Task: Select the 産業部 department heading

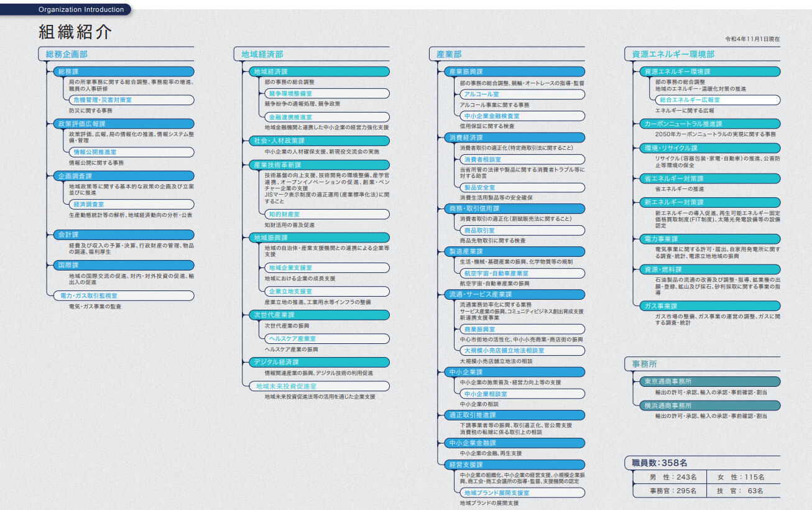Action: coord(449,55)
